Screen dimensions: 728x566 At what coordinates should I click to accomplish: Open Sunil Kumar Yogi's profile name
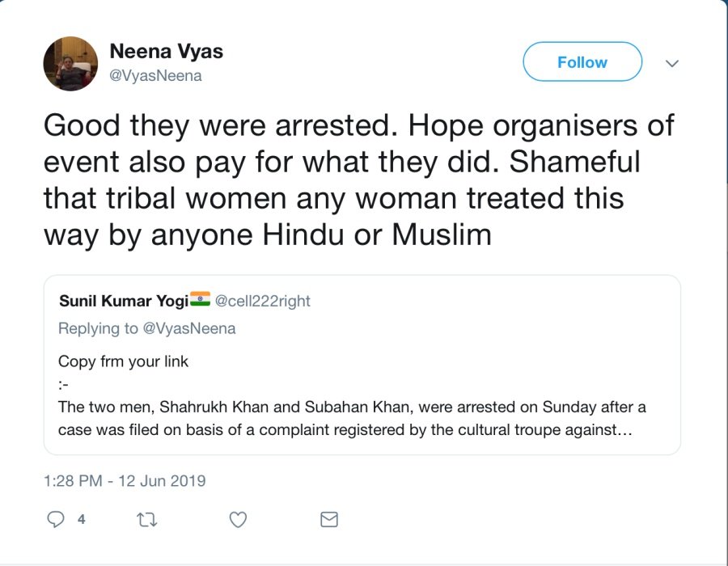tap(123, 301)
